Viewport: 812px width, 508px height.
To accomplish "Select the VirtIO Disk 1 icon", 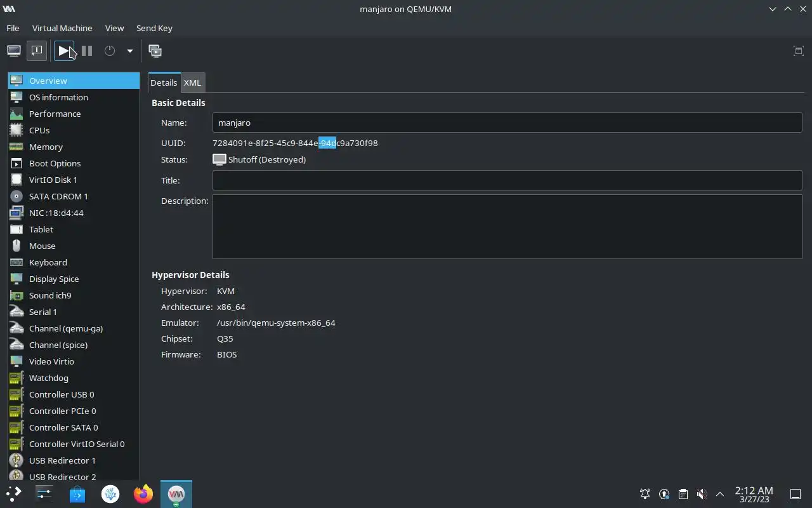I will [16, 180].
